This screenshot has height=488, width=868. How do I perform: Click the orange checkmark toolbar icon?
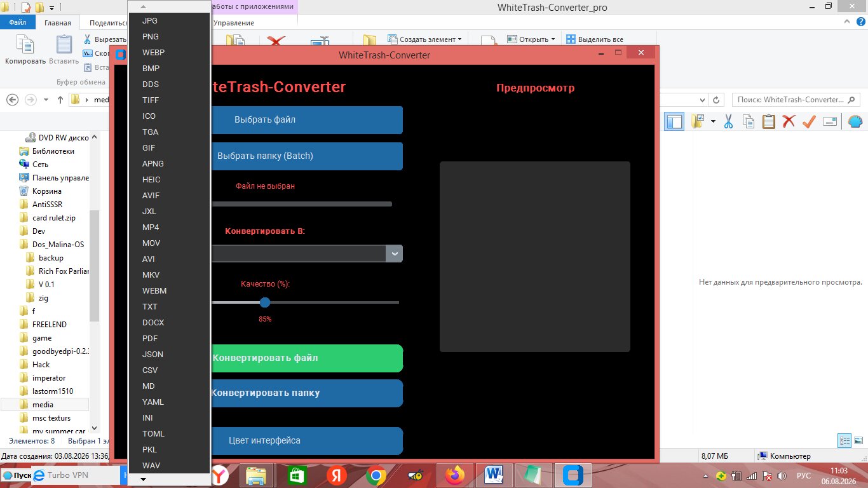pos(809,121)
